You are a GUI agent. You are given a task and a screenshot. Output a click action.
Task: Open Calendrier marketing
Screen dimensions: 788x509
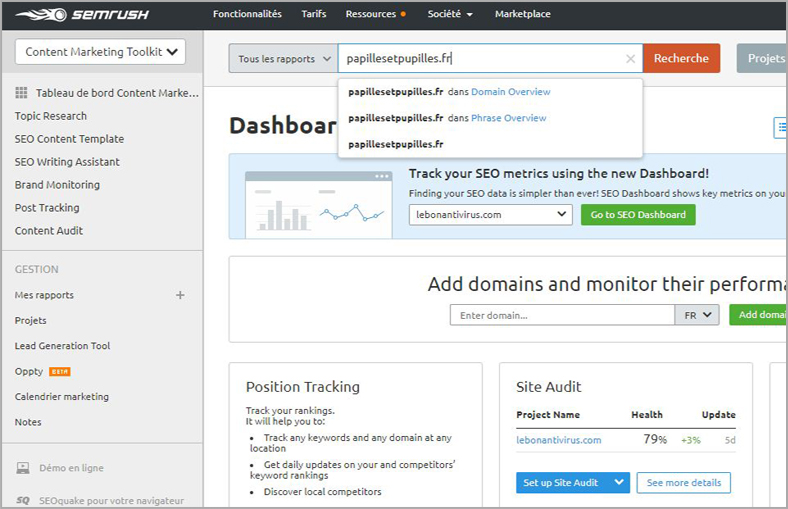[62, 397]
